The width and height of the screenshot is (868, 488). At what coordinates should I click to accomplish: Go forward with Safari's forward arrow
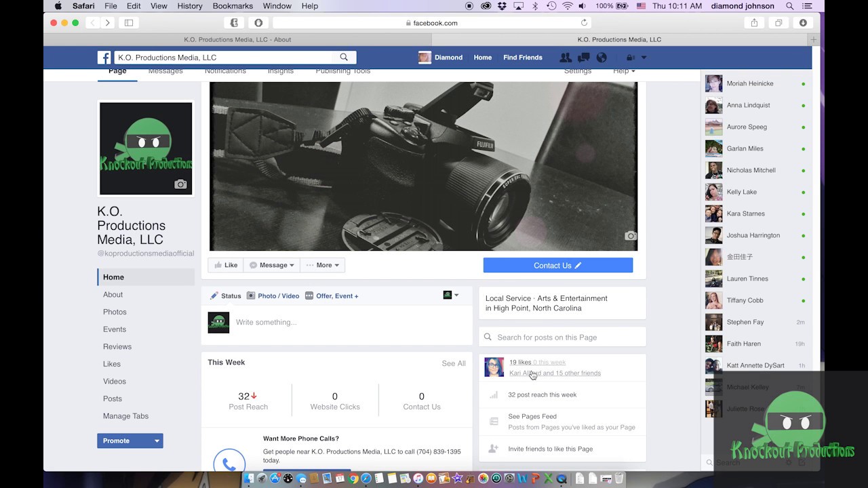[108, 22]
